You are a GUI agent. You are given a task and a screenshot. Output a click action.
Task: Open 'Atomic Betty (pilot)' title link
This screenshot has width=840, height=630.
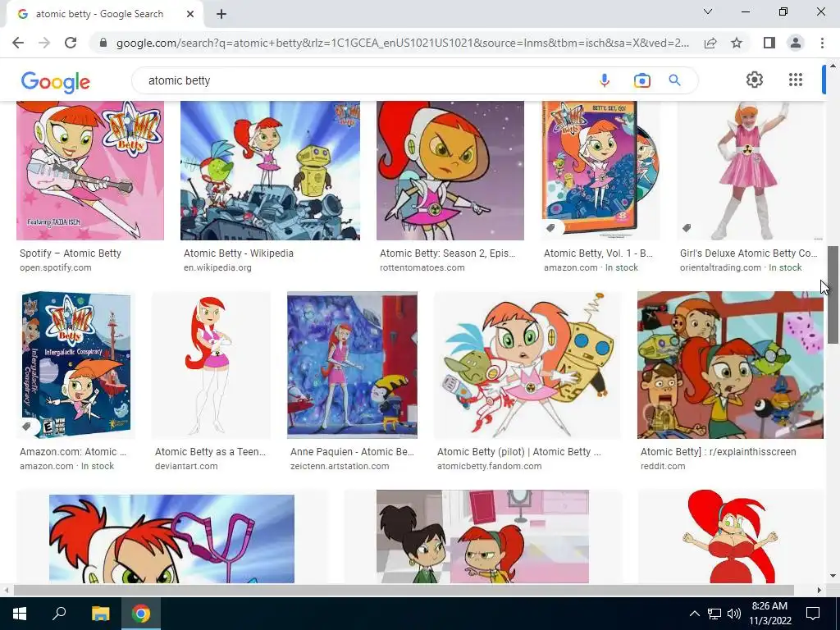518,452
